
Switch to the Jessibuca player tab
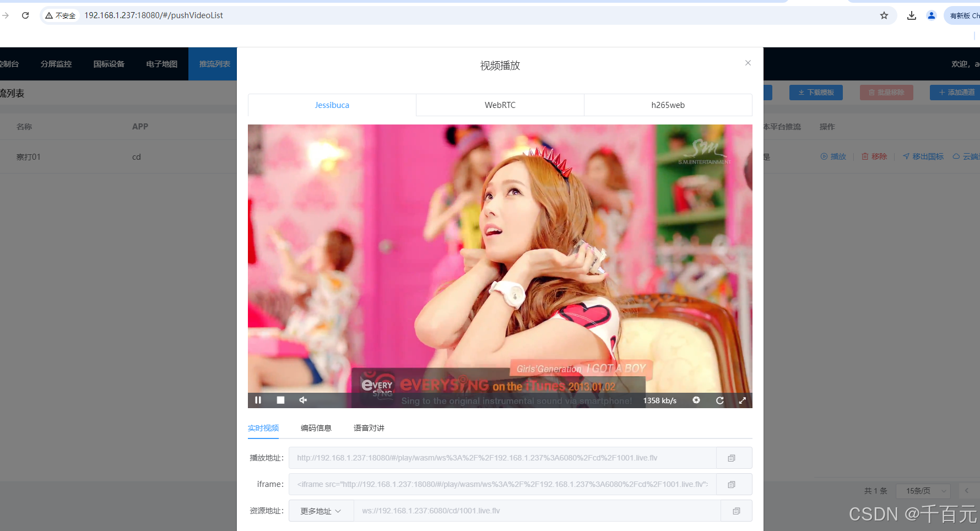332,105
